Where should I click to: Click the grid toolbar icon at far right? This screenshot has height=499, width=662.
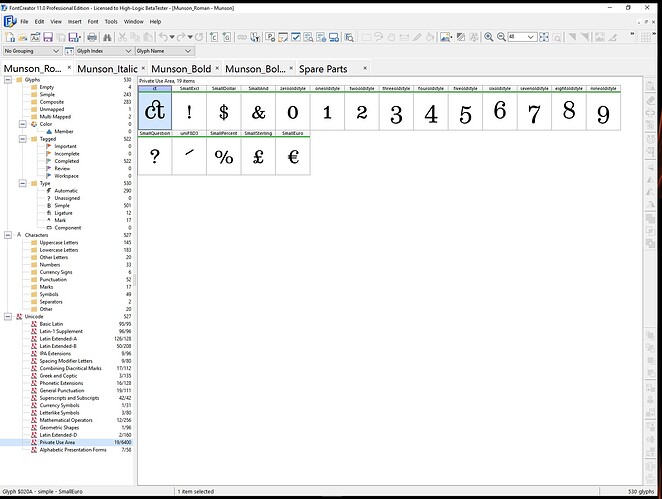pyautogui.click(x=646, y=37)
